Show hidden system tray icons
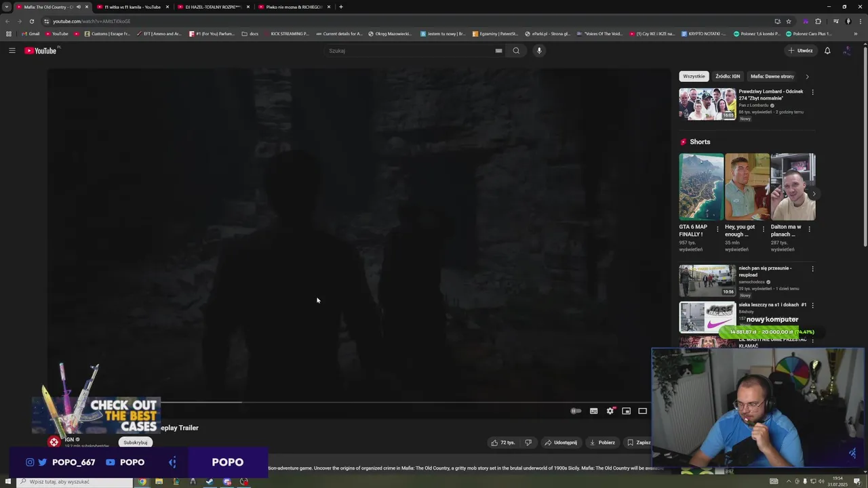The width and height of the screenshot is (868, 488). pos(787,482)
